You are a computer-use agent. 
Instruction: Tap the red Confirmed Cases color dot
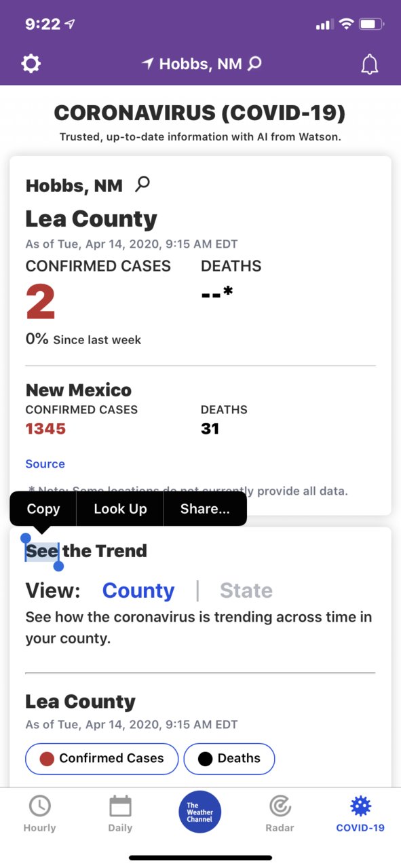point(47,759)
